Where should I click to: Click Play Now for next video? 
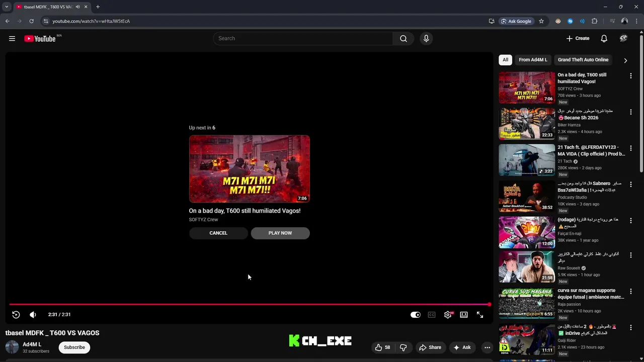click(x=280, y=233)
